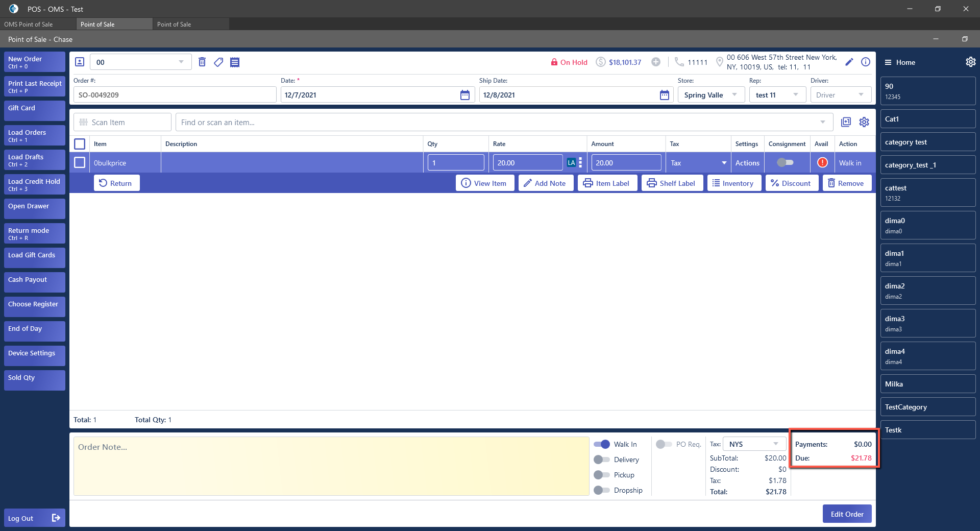The height and width of the screenshot is (531, 980).
Task: Enable the Pickup toggle
Action: coord(602,475)
